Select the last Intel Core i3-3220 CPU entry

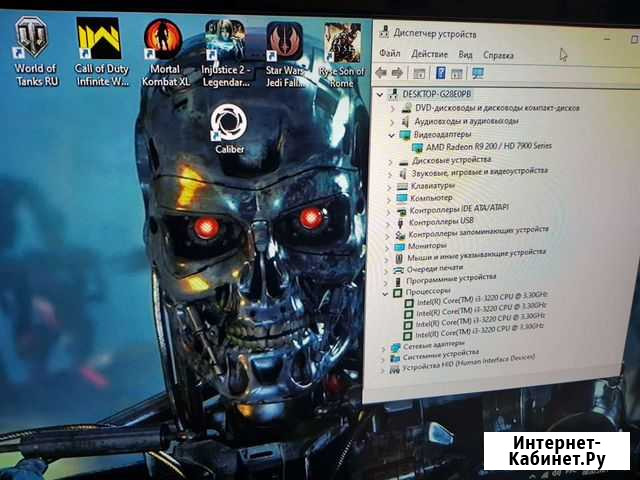point(480,331)
